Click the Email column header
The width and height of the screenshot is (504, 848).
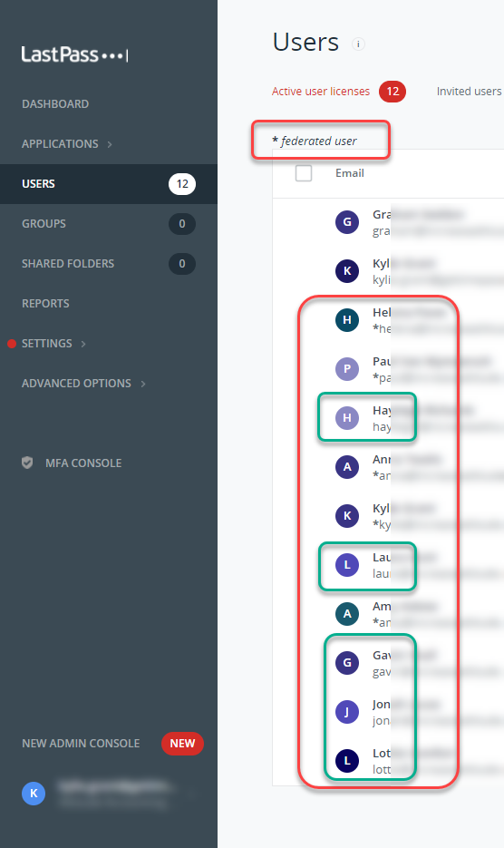tap(349, 173)
